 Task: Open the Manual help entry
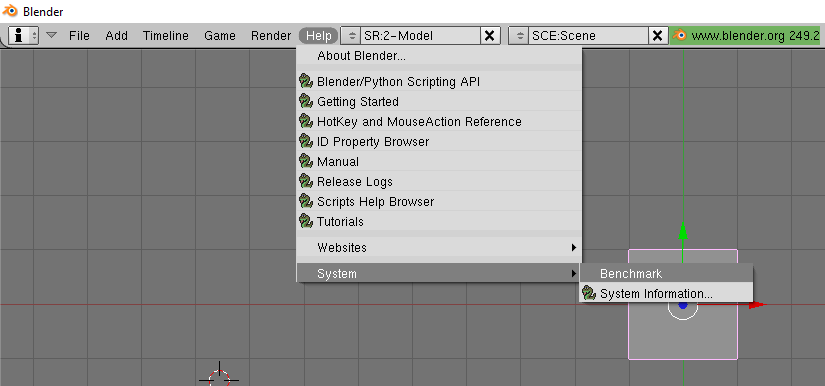pos(439,161)
